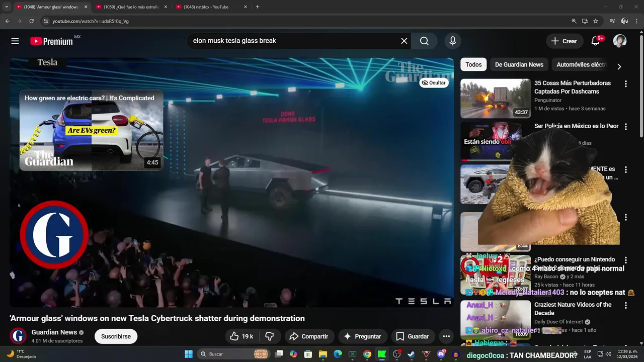Select the Todos filter chip
The width and height of the screenshot is (644, 362).
click(x=473, y=64)
